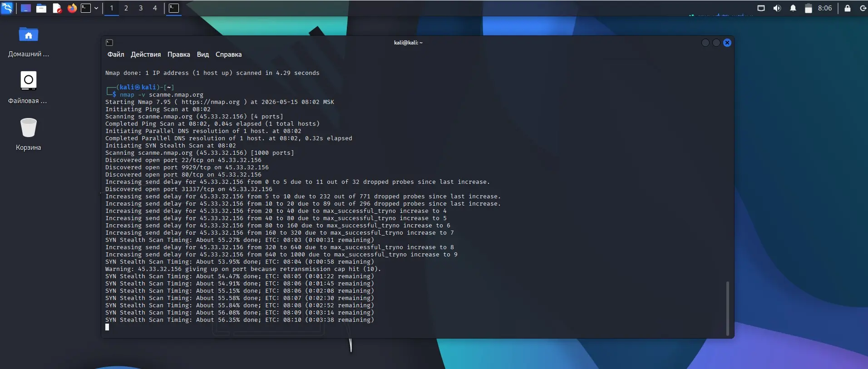
Task: Click 'Discovered open port 22/tcp' line
Action: click(x=183, y=160)
